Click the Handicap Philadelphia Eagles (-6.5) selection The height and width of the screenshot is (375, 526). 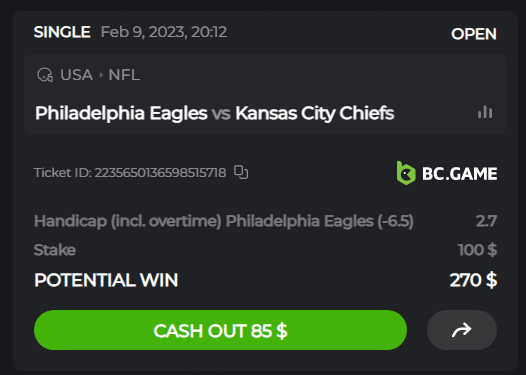[x=224, y=221]
